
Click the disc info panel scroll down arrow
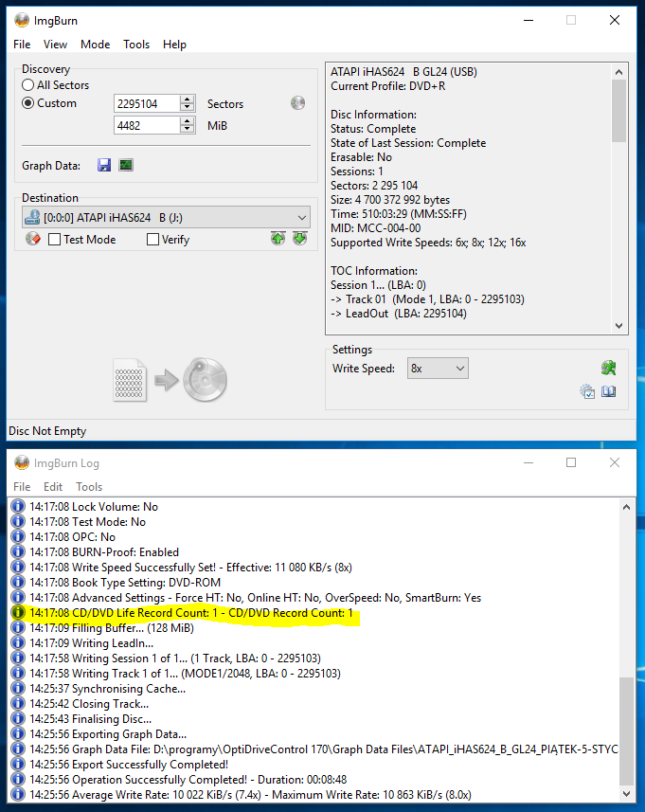618,326
